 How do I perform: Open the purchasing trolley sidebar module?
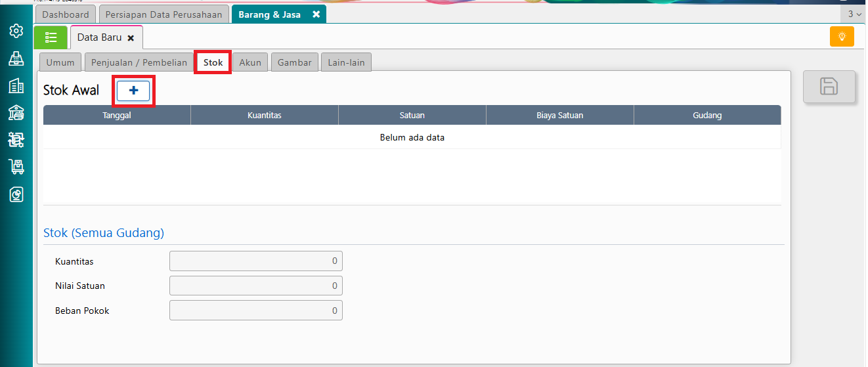click(16, 167)
